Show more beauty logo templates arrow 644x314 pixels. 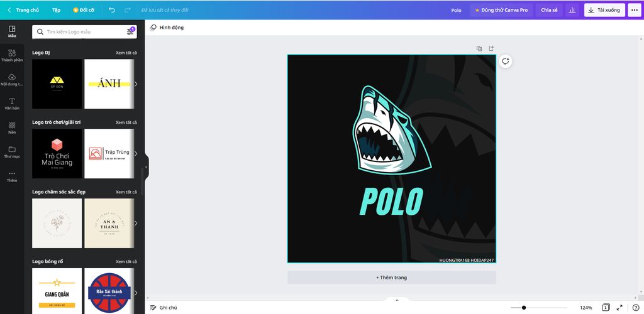pyautogui.click(x=136, y=224)
